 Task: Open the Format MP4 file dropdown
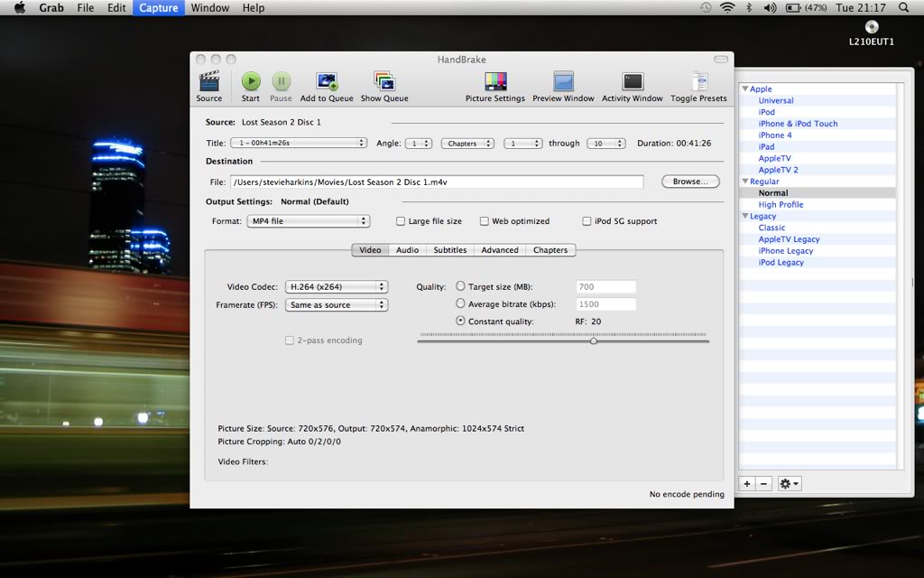click(309, 221)
